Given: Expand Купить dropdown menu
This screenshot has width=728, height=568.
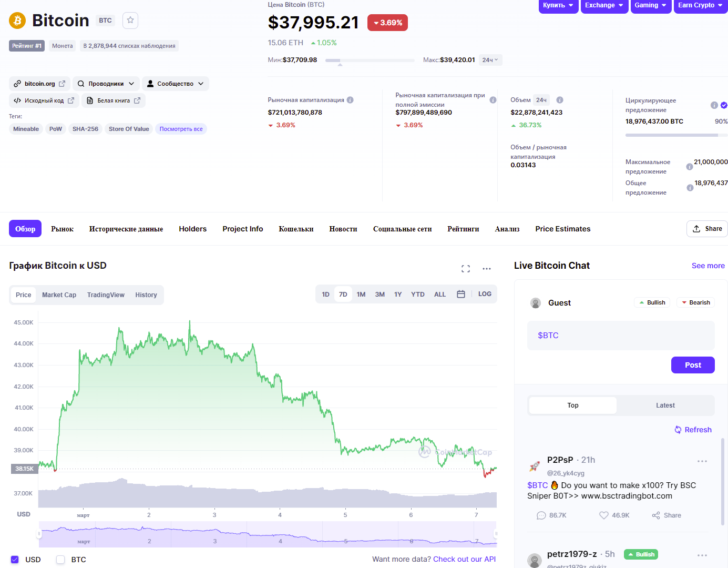Looking at the screenshot, I should click(x=558, y=6).
